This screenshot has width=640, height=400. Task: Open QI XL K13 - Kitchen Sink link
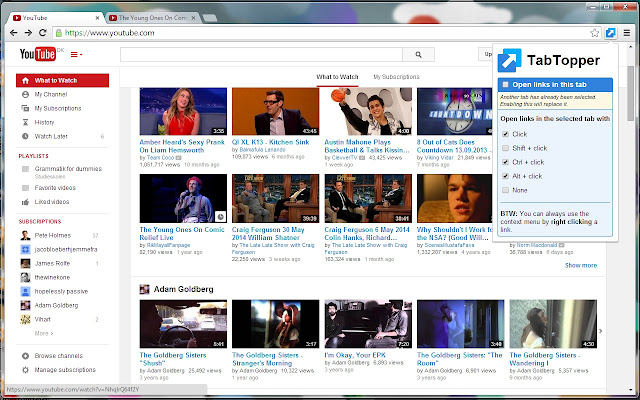[x=270, y=142]
